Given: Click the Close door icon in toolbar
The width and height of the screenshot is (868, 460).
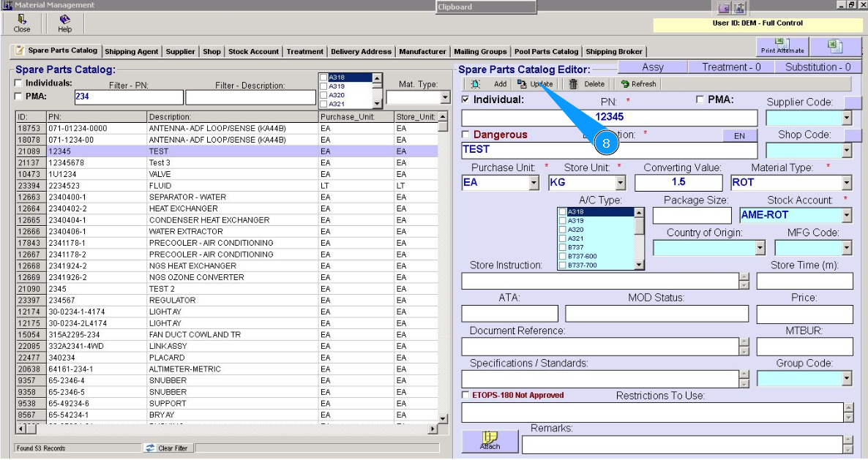Looking at the screenshot, I should (22, 20).
